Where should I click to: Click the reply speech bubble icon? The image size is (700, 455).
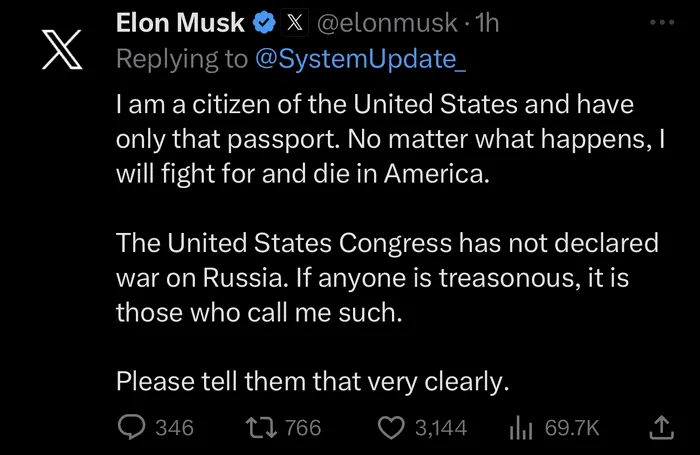132,427
